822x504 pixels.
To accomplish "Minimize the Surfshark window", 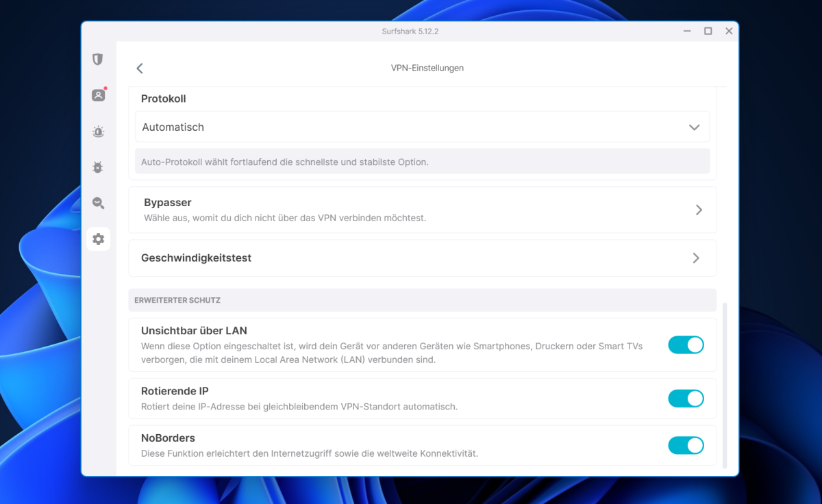I will point(687,32).
